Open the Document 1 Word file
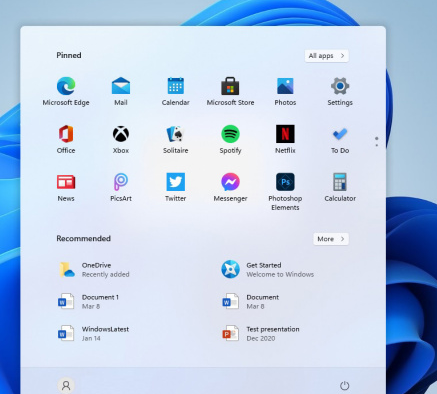Viewport: 437px width, 394px height. pos(89,302)
